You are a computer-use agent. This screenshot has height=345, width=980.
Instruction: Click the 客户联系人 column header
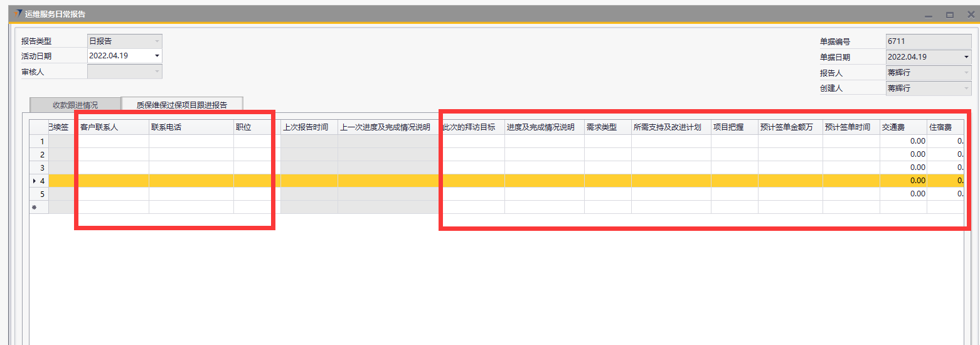(x=113, y=127)
